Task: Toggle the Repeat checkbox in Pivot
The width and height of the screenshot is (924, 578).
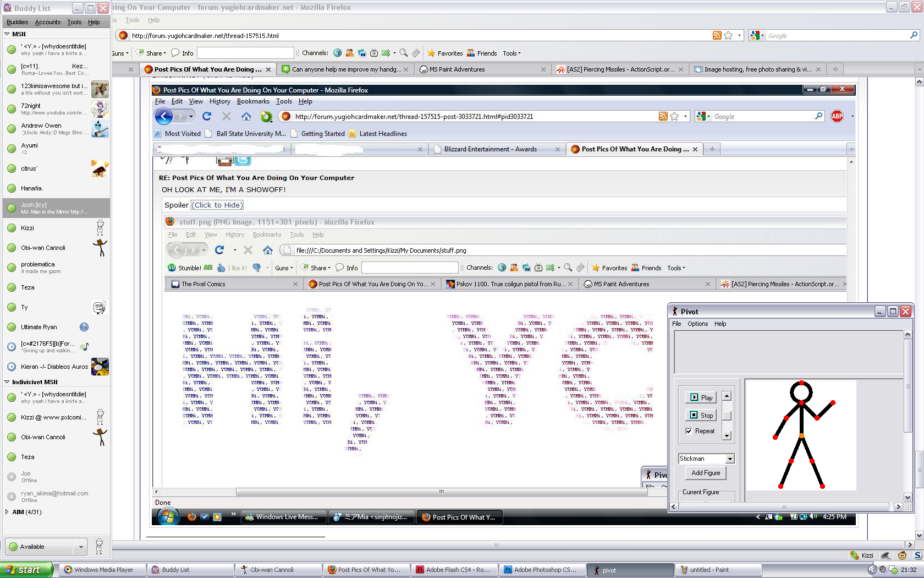Action: [689, 431]
